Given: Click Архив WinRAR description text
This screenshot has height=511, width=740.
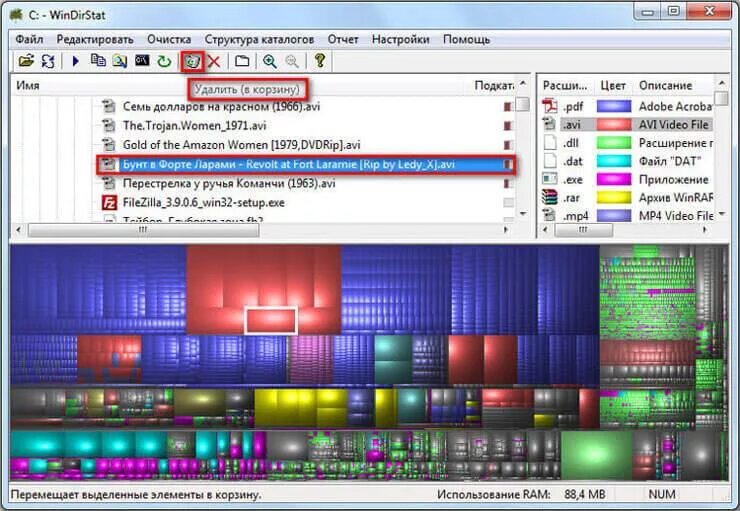Looking at the screenshot, I should (676, 197).
